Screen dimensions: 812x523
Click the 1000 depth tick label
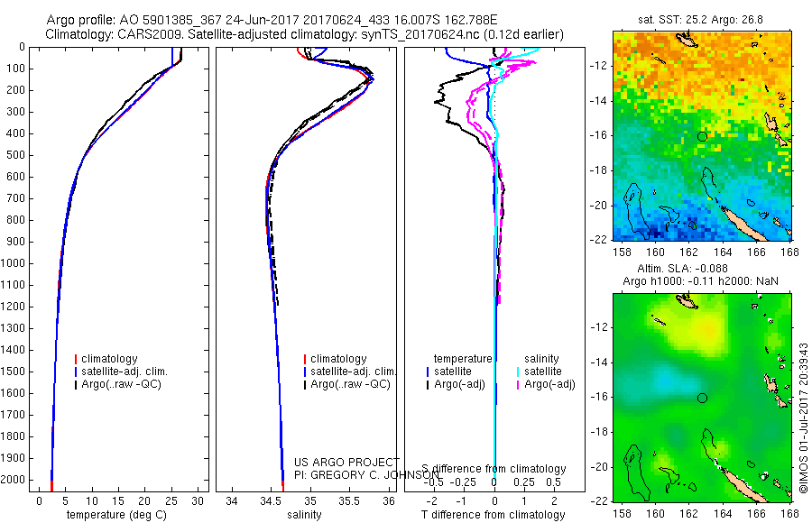(x=13, y=263)
